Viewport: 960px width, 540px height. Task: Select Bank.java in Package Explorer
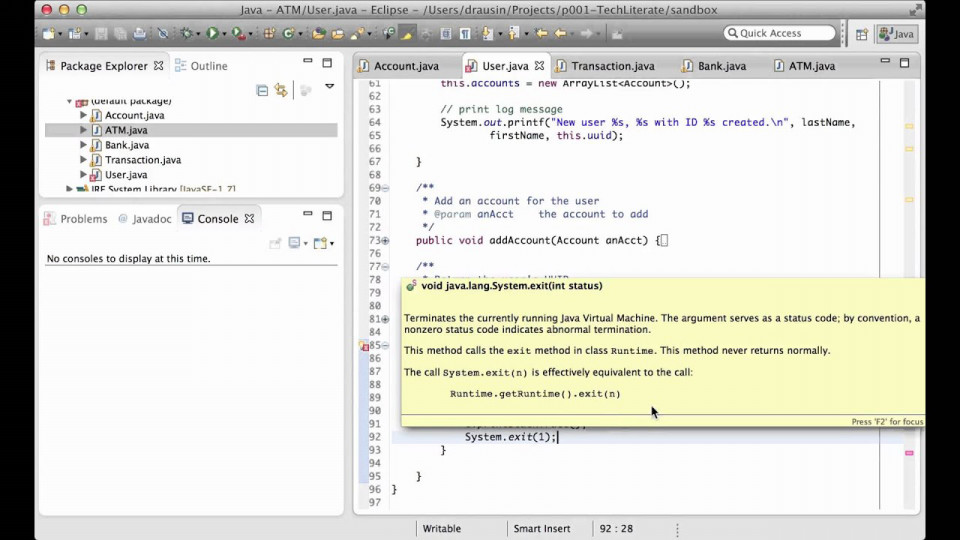(x=126, y=145)
